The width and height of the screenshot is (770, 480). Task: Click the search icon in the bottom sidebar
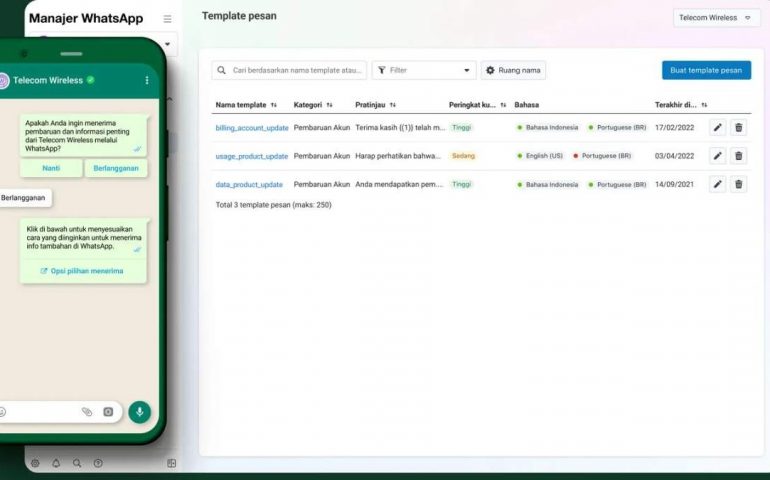77,463
